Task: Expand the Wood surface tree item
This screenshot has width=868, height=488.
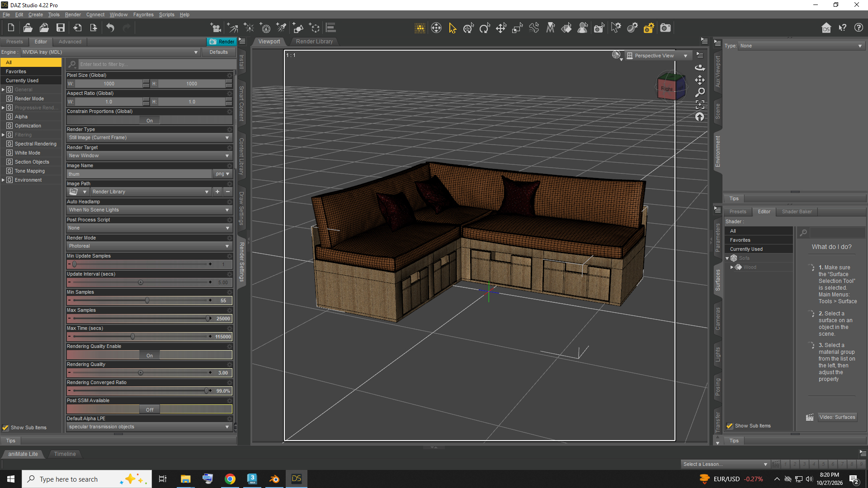Action: (x=732, y=267)
